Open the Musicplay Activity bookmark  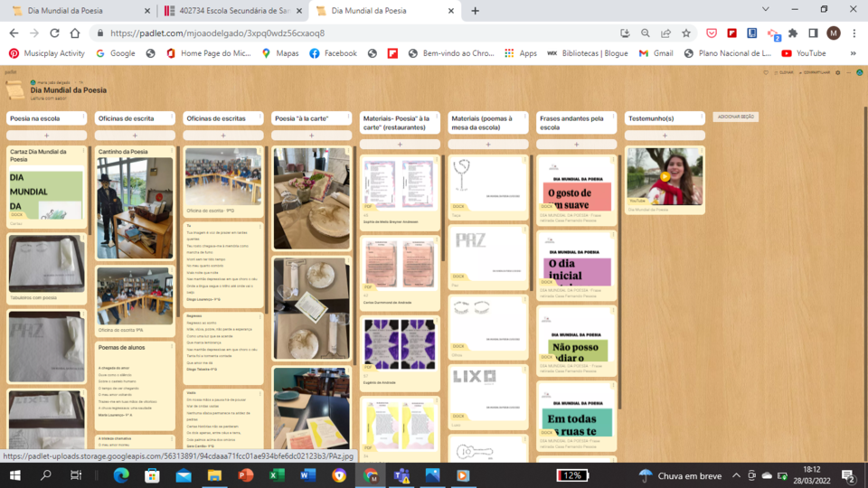47,53
